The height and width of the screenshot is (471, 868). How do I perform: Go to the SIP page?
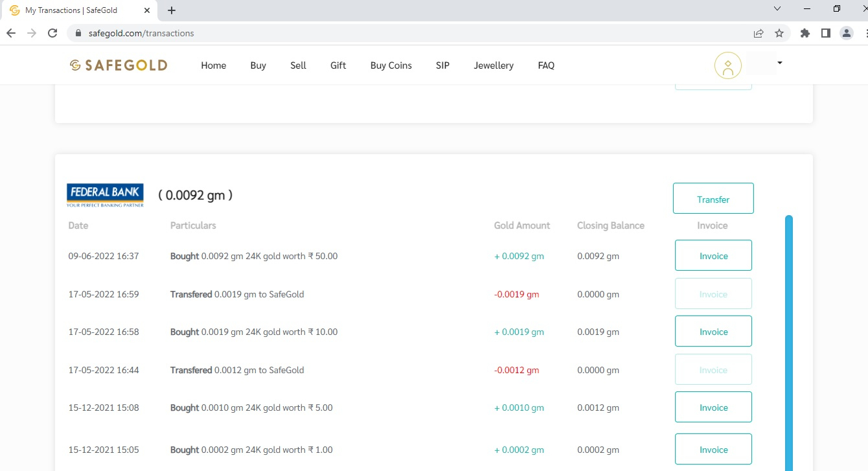(x=442, y=65)
